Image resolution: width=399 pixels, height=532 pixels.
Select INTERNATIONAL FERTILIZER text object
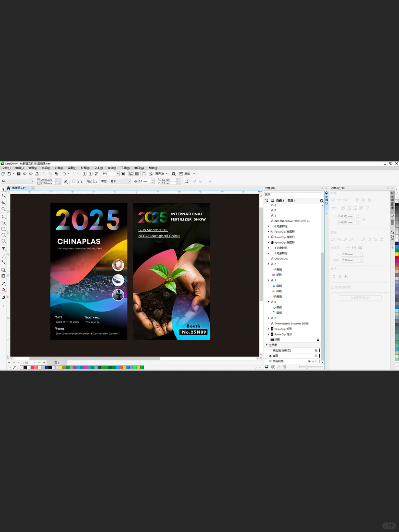(292, 221)
